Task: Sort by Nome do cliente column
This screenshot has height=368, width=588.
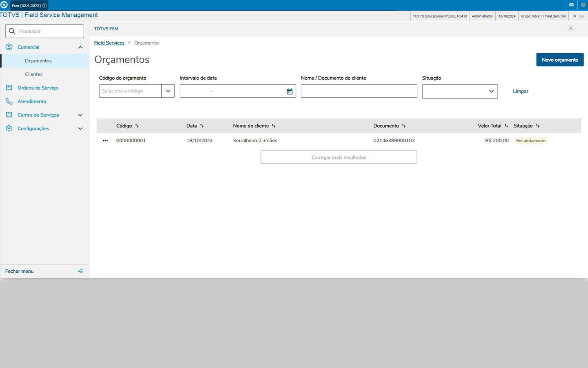Action: pyautogui.click(x=274, y=126)
